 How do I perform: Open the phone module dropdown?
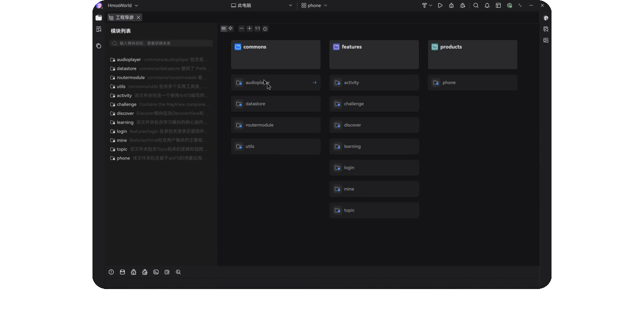314,5
